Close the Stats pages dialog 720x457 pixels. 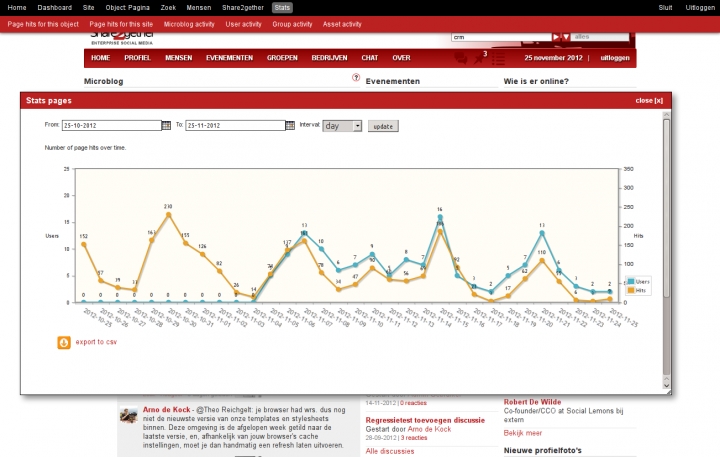tap(648, 101)
